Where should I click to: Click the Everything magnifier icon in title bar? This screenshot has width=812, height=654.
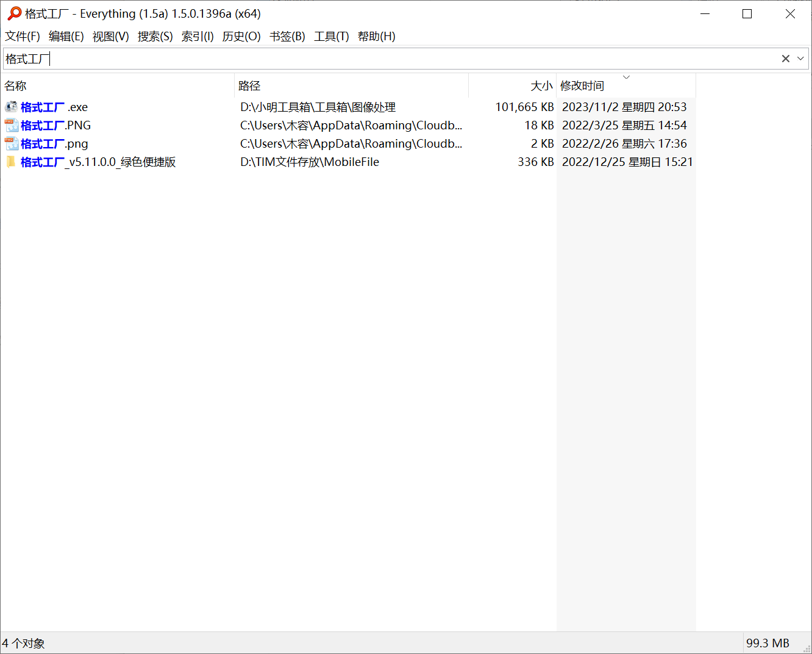click(x=13, y=13)
